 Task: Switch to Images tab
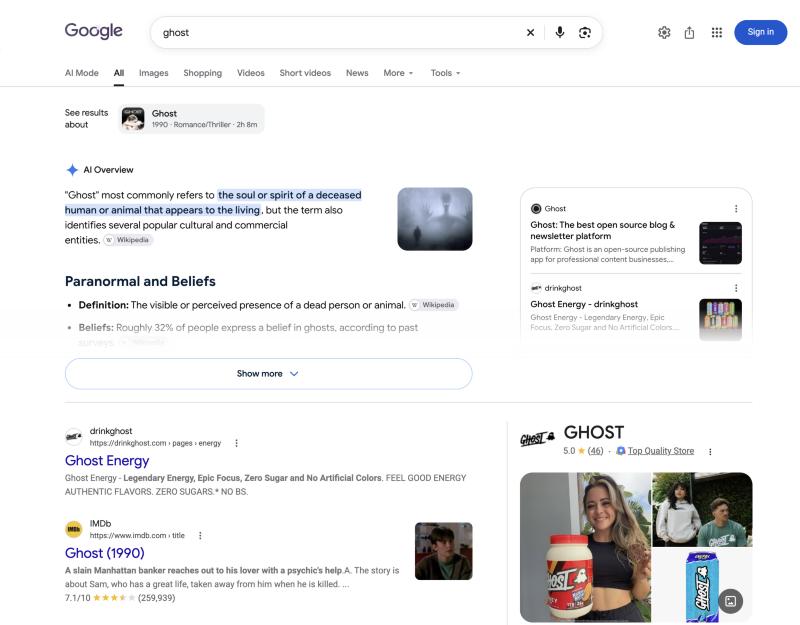click(x=154, y=73)
